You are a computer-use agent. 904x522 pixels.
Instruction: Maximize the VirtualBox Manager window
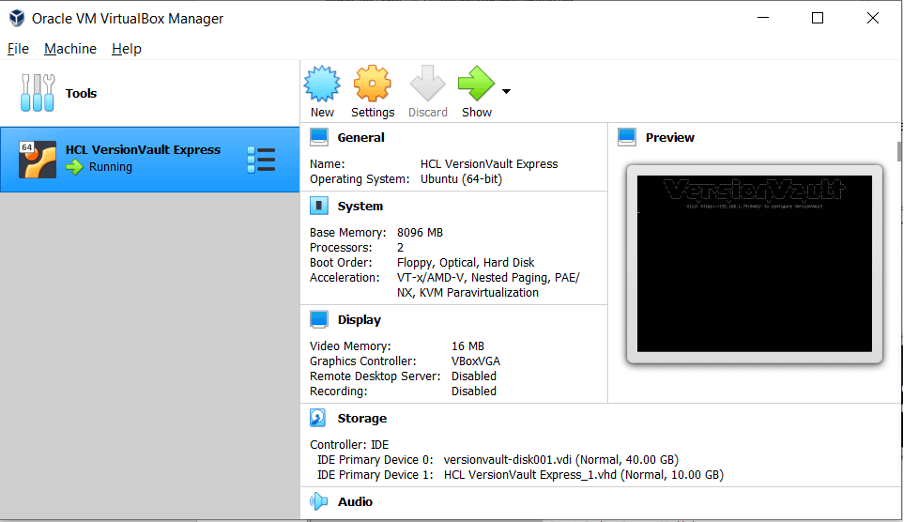click(818, 18)
